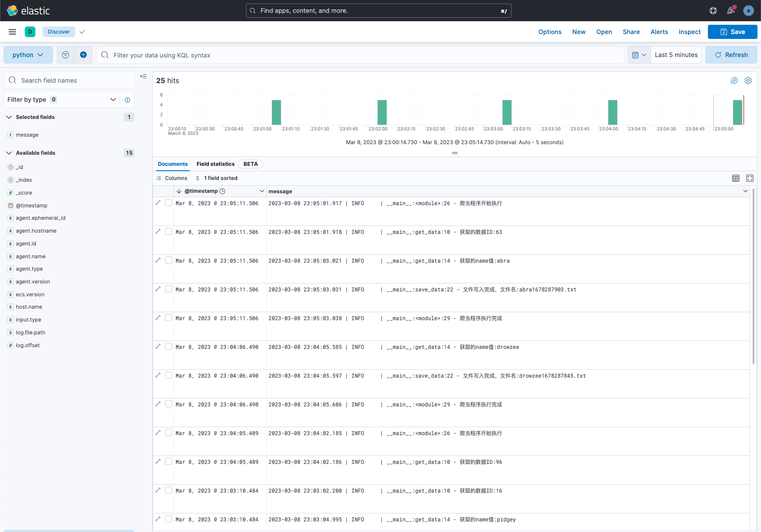Expand the Filter by type dropdown
The width and height of the screenshot is (761, 532).
(x=62, y=100)
